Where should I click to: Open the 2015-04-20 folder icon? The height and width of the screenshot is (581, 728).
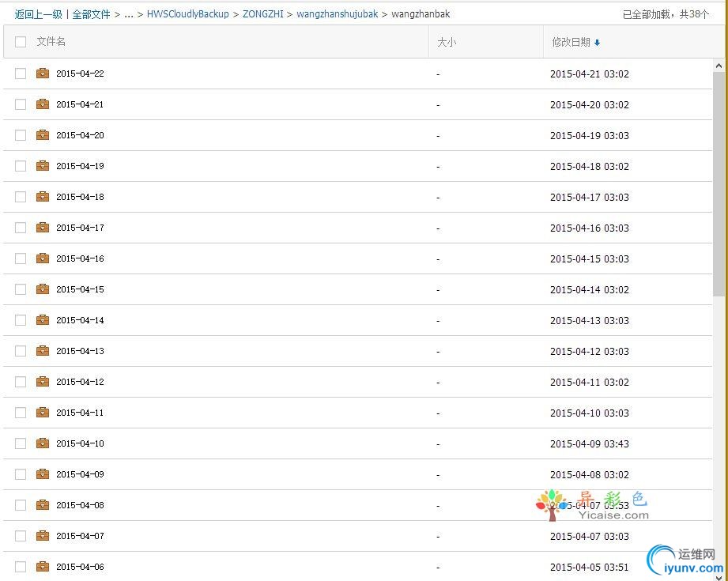click(x=43, y=135)
